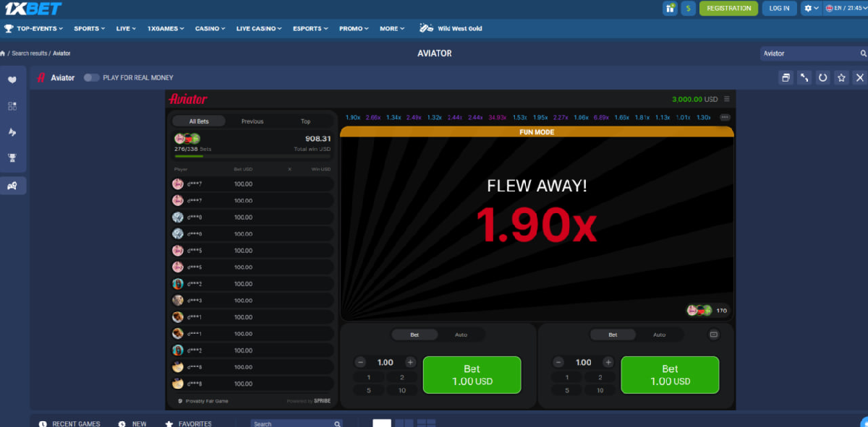This screenshot has width=868, height=427.
Task: Click the red Aviator logo in game
Action: (188, 99)
